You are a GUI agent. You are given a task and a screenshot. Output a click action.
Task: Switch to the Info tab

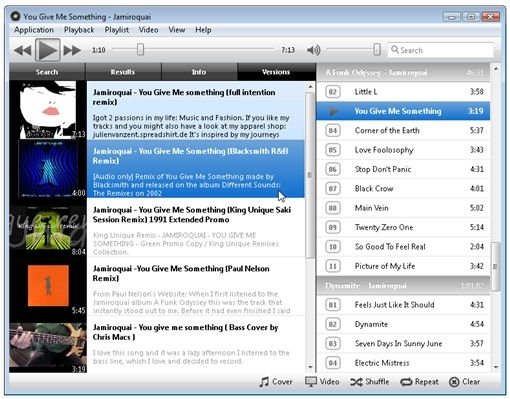click(199, 72)
